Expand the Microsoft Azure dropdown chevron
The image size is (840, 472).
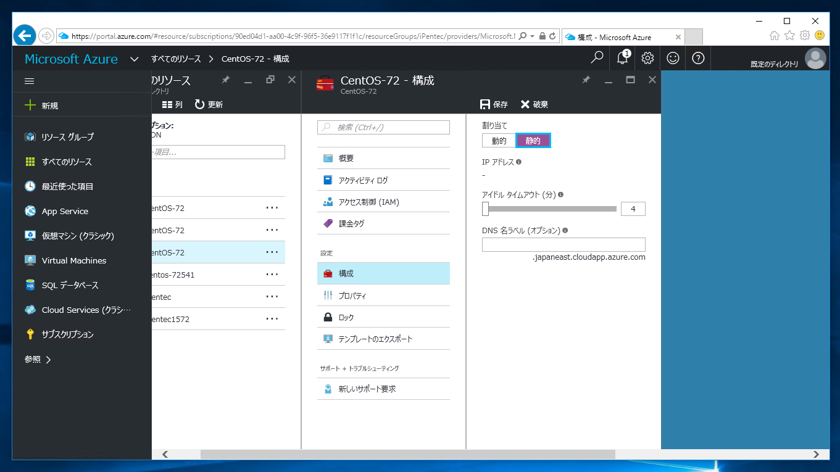point(134,59)
